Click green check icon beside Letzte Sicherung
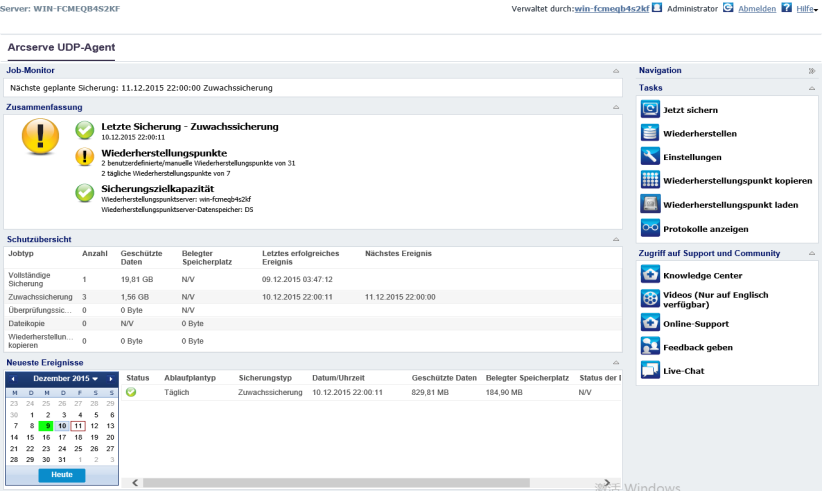The height and width of the screenshot is (491, 822). click(x=84, y=130)
